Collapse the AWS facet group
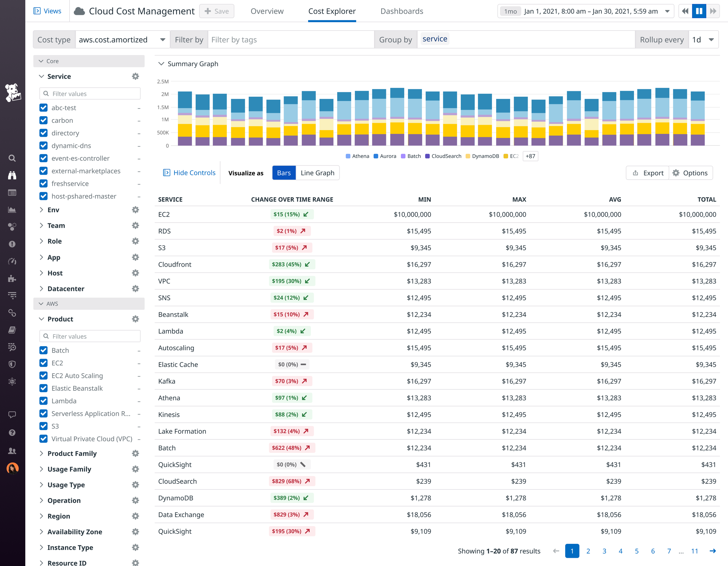The width and height of the screenshot is (728, 566). (41, 304)
